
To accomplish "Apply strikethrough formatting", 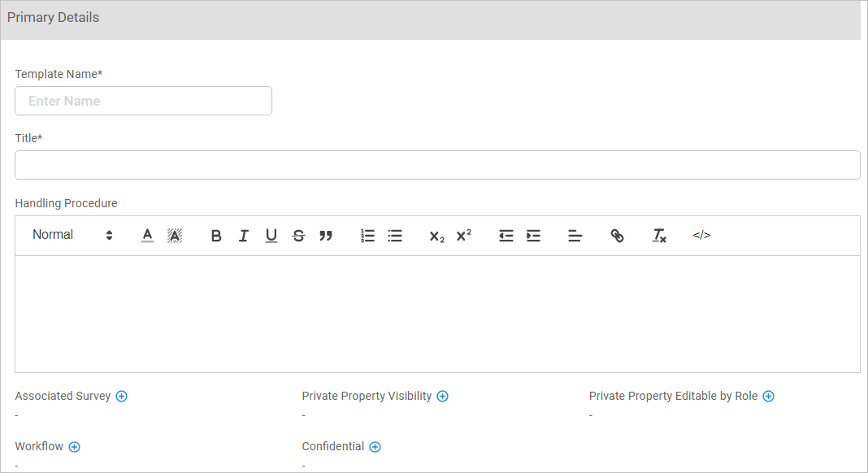I will (298, 236).
